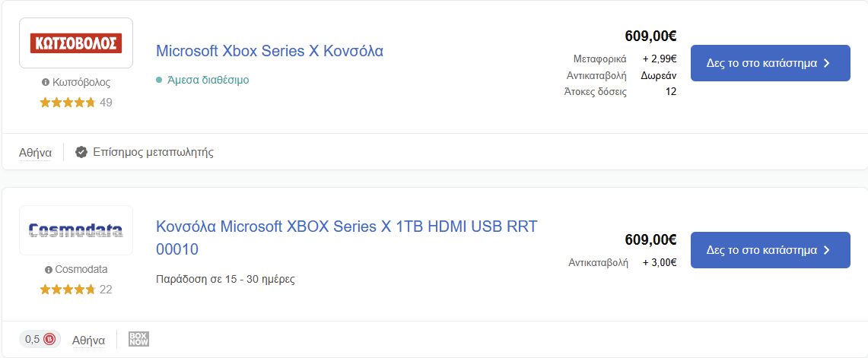Click info icon next to Cosmodata name
The height and width of the screenshot is (358, 868).
click(49, 270)
